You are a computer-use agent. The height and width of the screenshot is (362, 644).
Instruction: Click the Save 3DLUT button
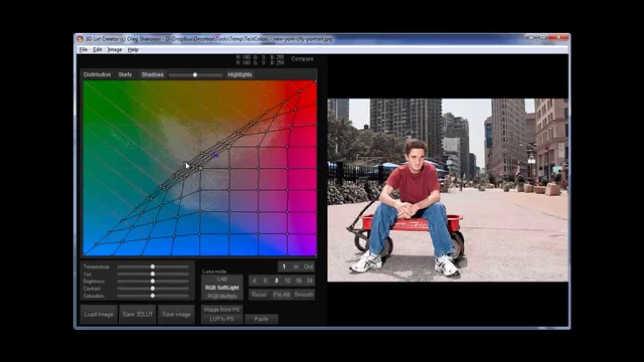pos(137,314)
